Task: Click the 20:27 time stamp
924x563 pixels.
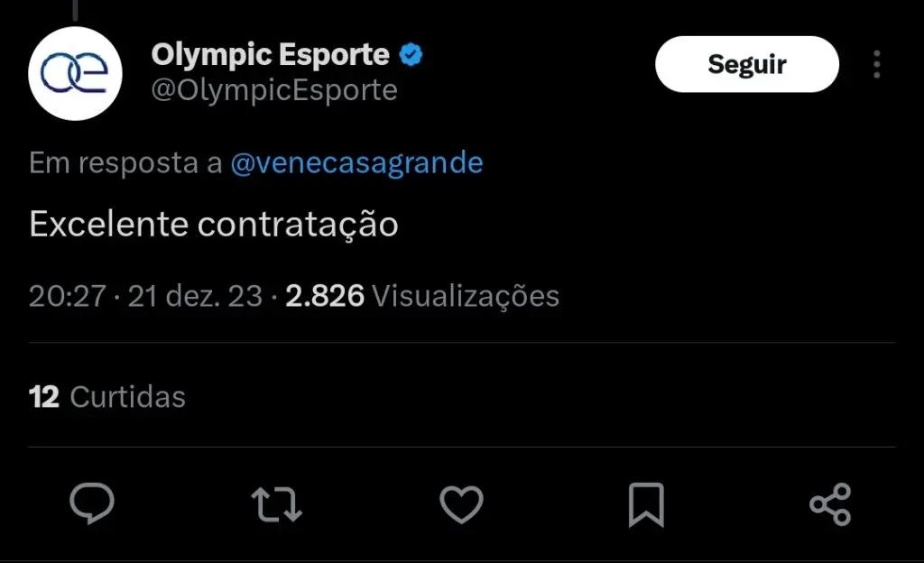Action: click(67, 296)
